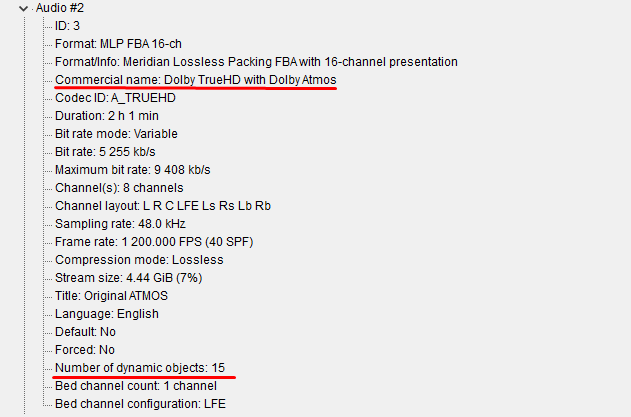
Task: Select the ID: 3 row
Action: point(69,26)
